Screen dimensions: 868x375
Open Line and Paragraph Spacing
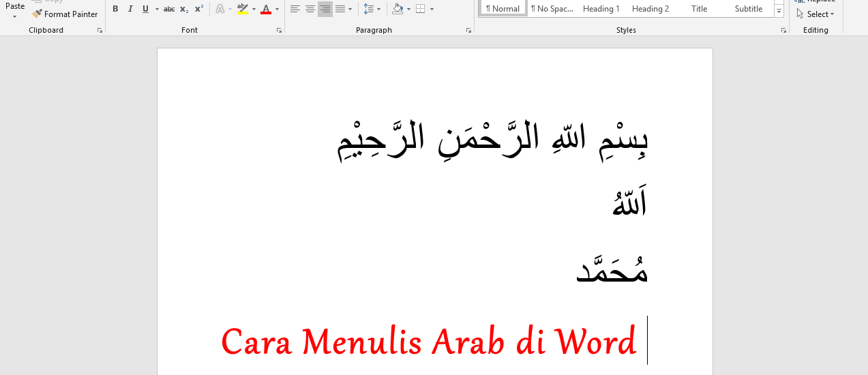[368, 9]
